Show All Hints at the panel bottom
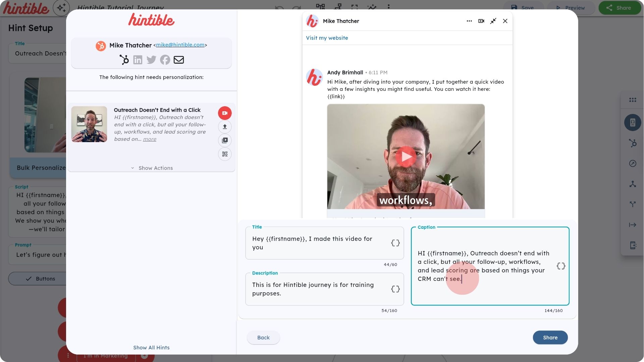 151,348
